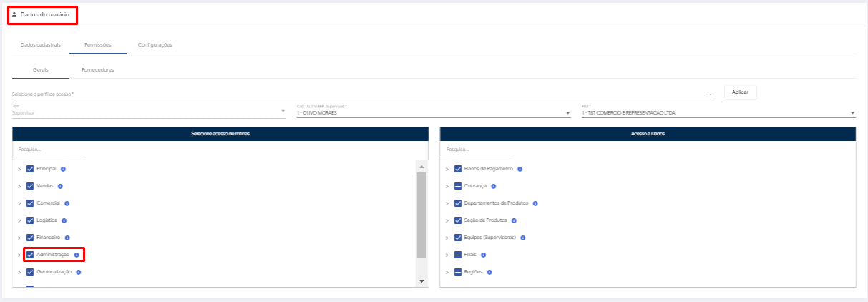Viewport: 868px width, 302px height.
Task: Expand the Filiais tree node
Action: coord(447,255)
